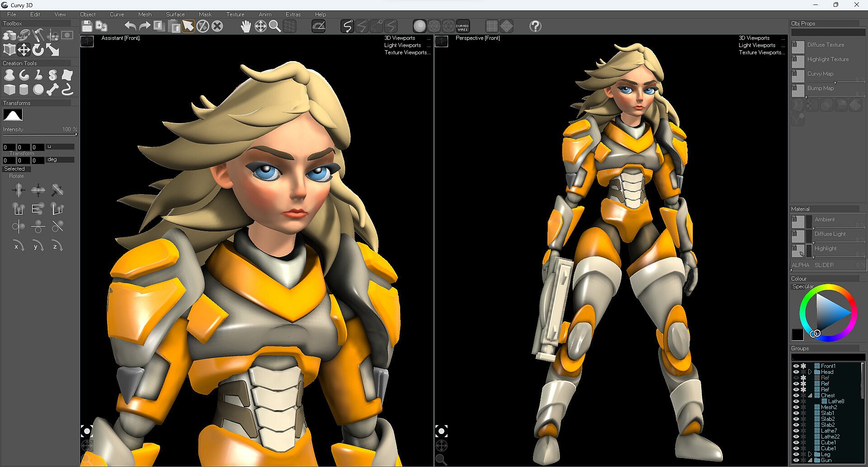
Task: Open the Texture menu
Action: pos(235,14)
